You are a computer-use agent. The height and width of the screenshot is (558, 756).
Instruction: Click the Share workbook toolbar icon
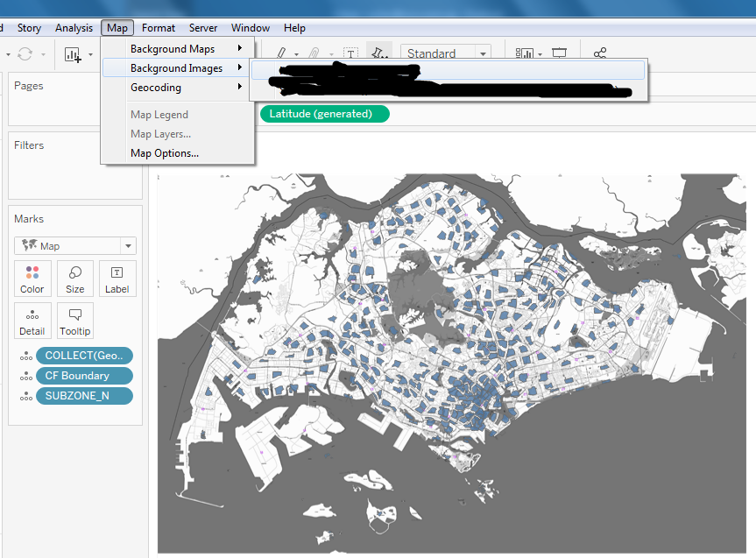(x=599, y=52)
